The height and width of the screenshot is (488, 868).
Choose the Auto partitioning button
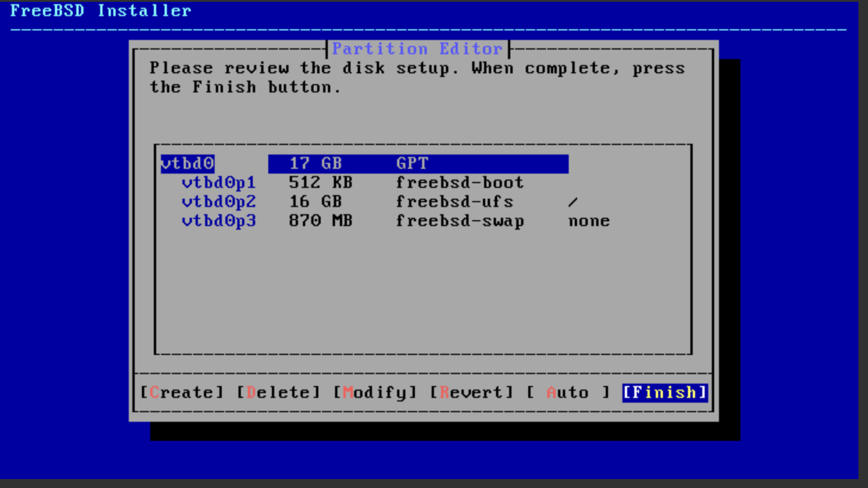click(568, 393)
